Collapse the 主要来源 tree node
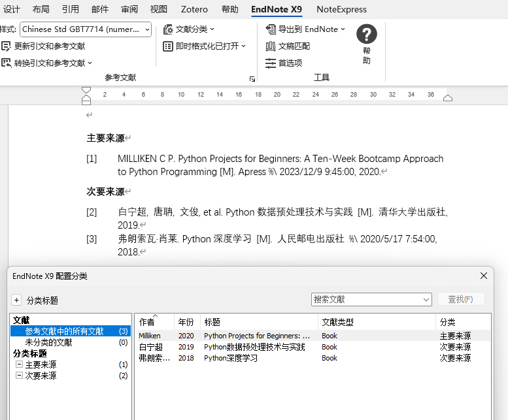508x420 pixels. 19,364
